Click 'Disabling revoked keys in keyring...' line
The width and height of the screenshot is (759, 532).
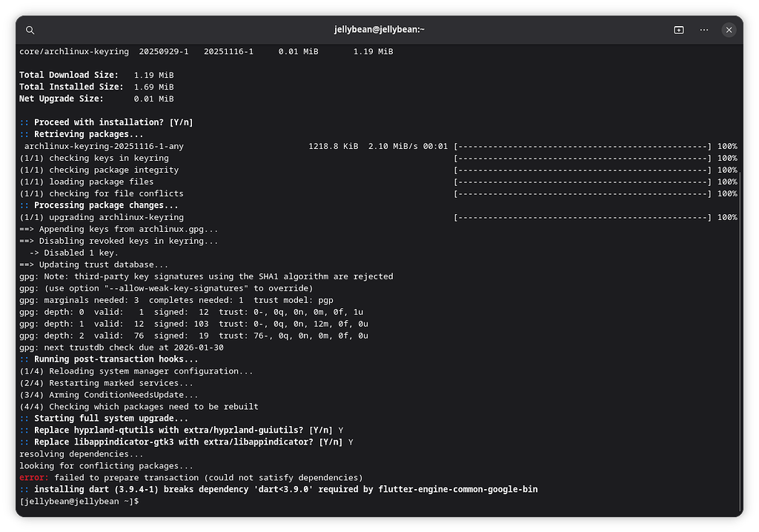coord(119,241)
